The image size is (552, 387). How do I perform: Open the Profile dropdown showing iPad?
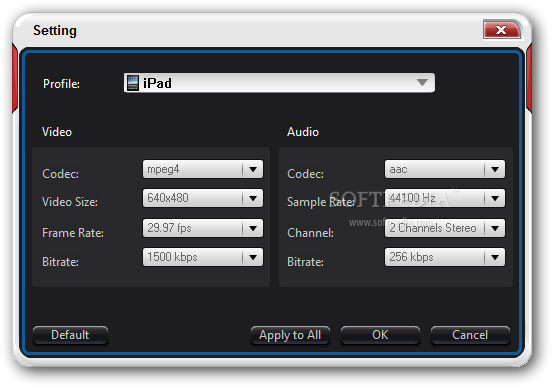[x=279, y=83]
